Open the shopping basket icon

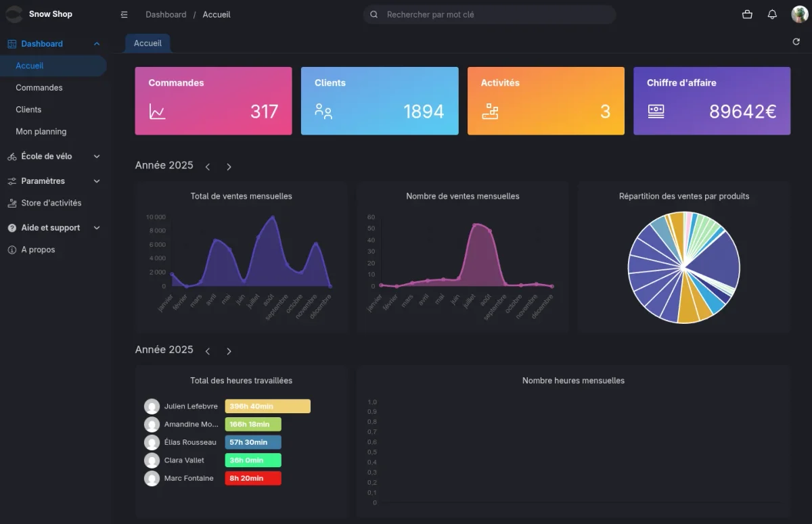[x=746, y=14]
